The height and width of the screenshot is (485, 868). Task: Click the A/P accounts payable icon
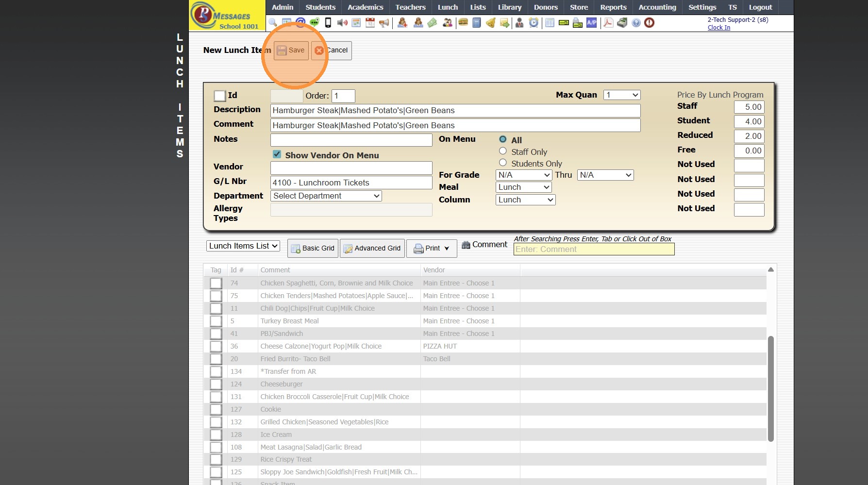(591, 23)
